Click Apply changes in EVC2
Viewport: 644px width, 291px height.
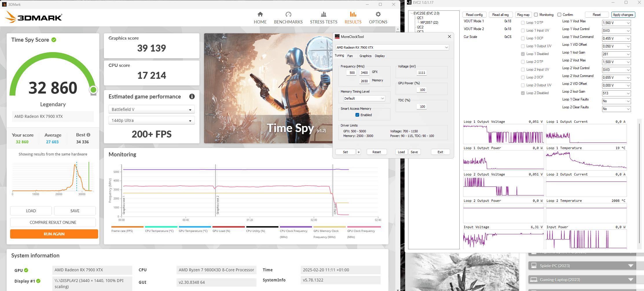(623, 15)
